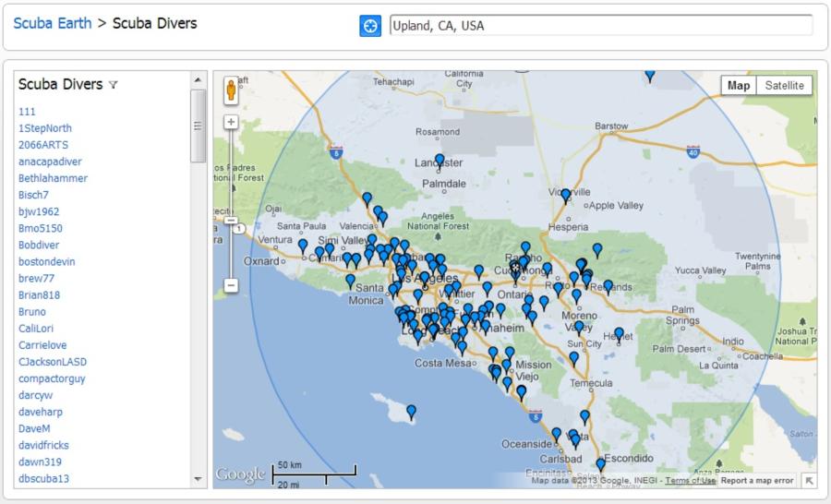Click the diver pin on Catalina Island
The height and width of the screenshot is (504, 831).
tap(411, 412)
